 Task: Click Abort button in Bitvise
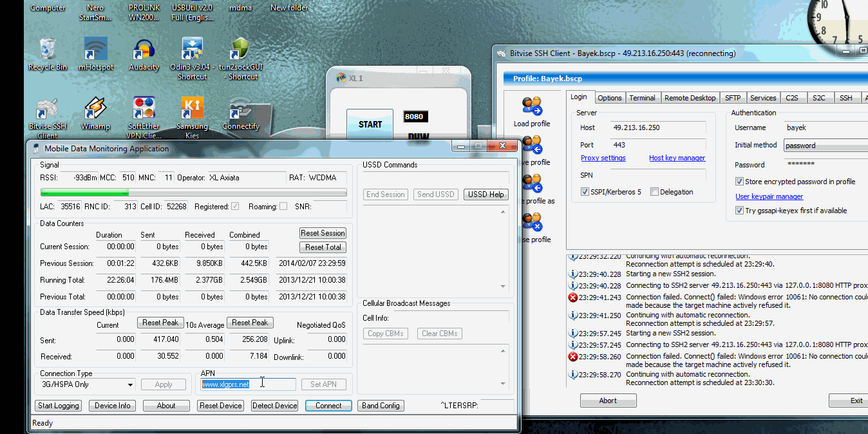[x=608, y=401]
